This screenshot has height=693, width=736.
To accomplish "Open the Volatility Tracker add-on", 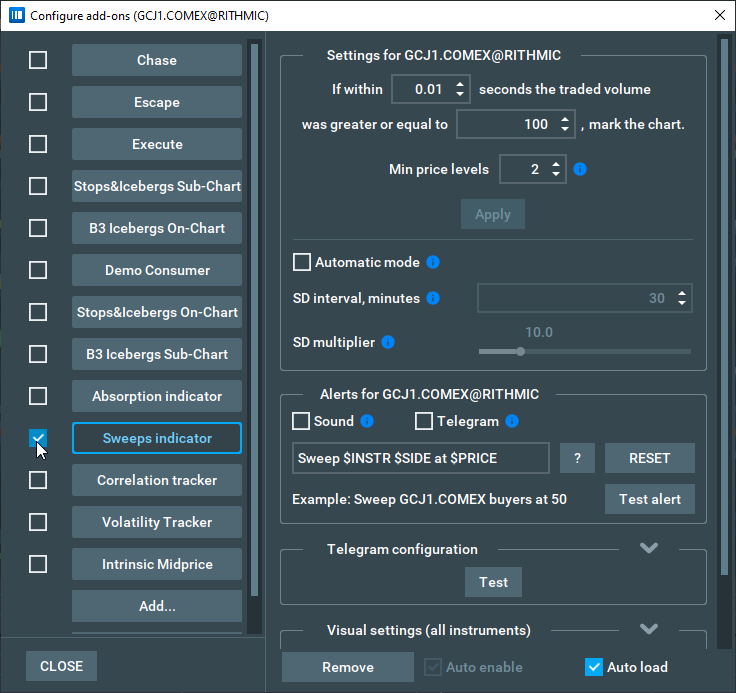I will click(x=157, y=522).
